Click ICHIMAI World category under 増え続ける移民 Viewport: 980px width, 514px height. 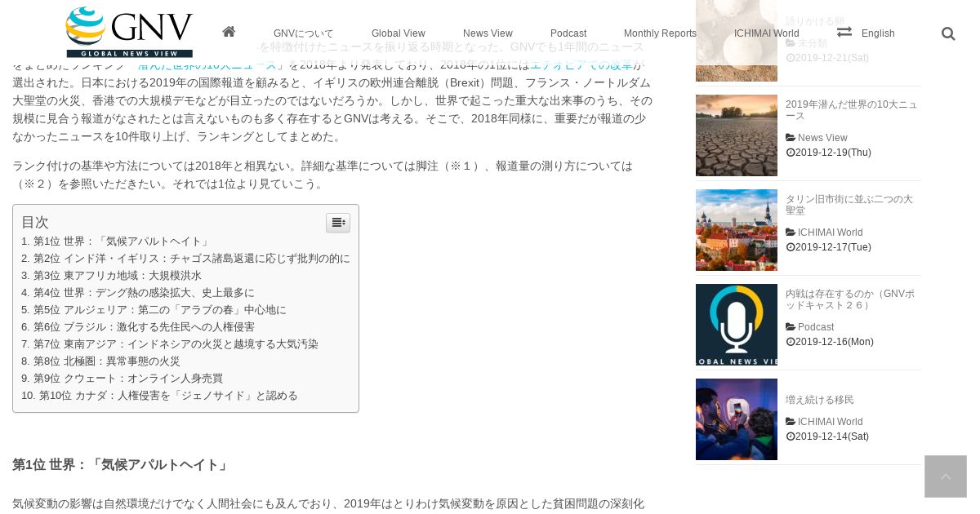click(831, 422)
